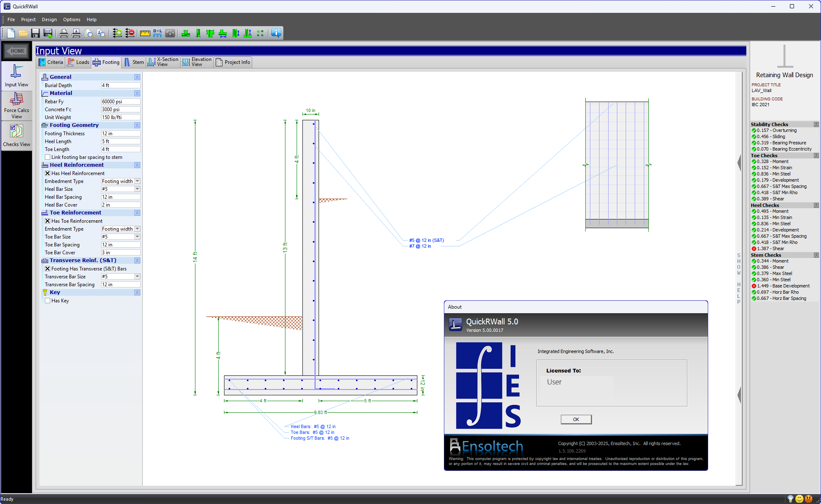This screenshot has width=821, height=504.
Task: Select the ruler dimensions toolbar icon
Action: coord(144,33)
